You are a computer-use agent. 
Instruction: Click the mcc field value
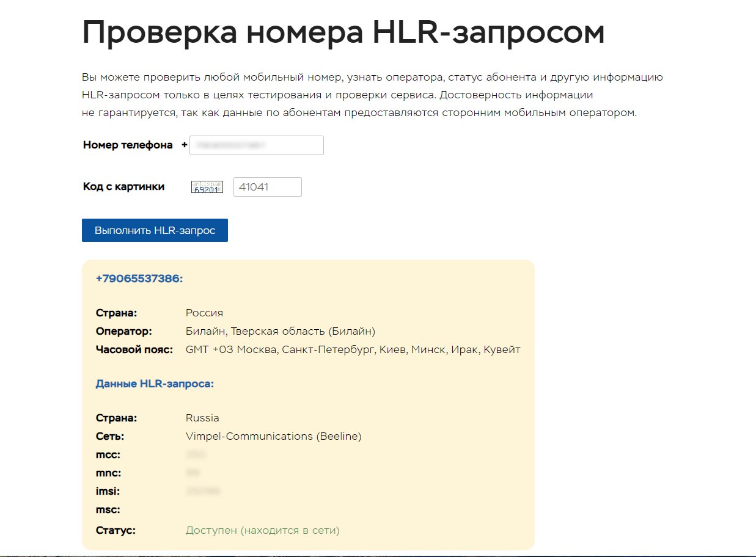[x=196, y=454]
